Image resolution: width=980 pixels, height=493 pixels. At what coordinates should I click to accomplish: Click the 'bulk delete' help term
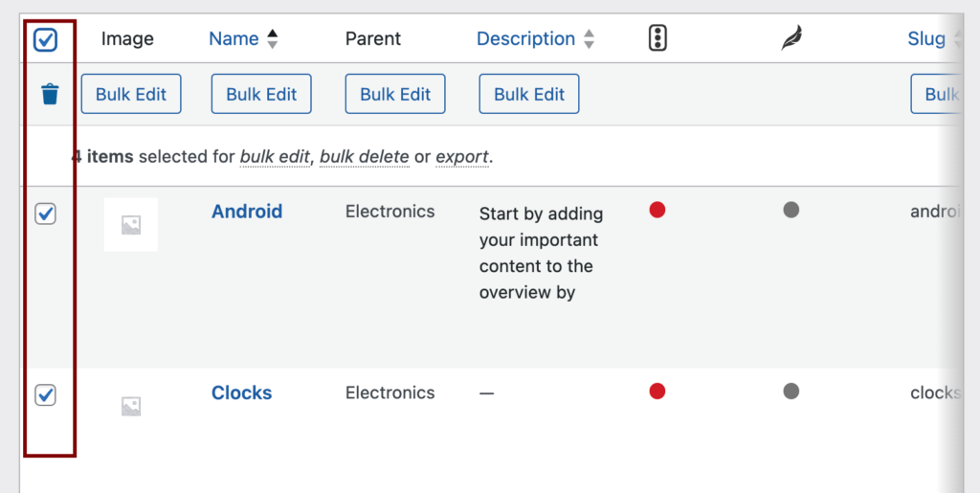click(365, 157)
